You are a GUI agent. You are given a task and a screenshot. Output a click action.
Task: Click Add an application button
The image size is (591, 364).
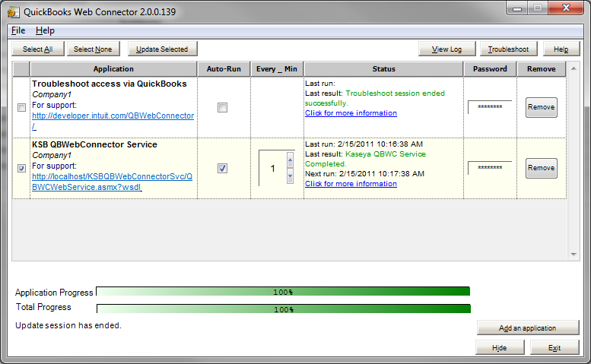click(528, 328)
